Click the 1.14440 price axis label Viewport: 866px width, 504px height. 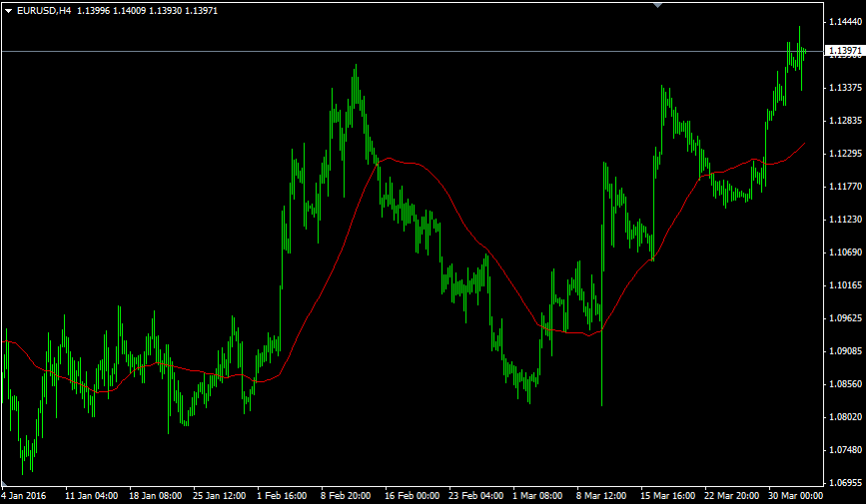tap(845, 22)
